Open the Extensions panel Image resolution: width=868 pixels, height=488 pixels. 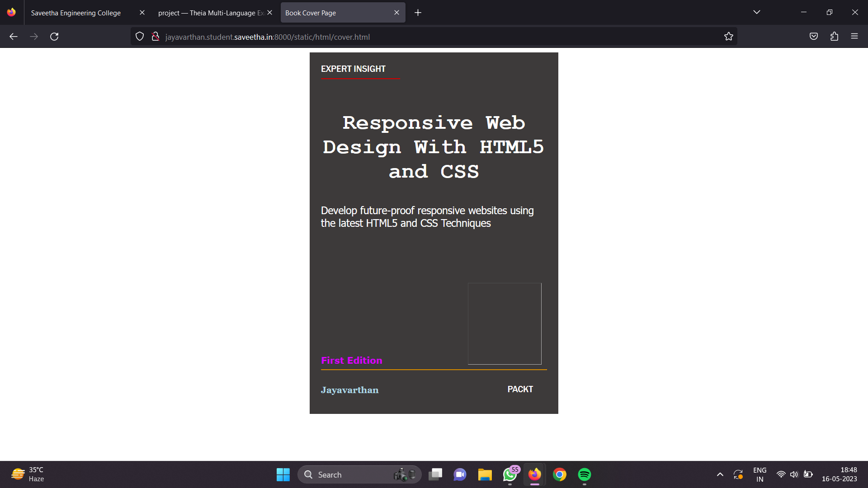tap(834, 37)
